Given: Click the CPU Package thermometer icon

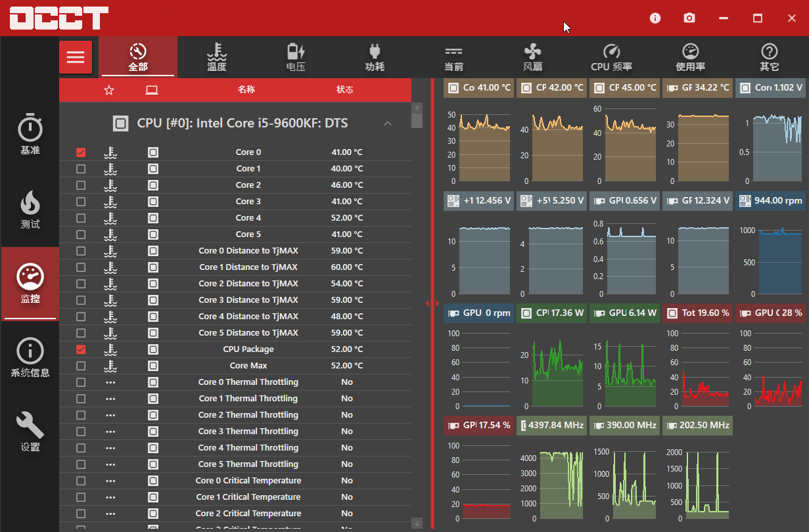Looking at the screenshot, I should click(110, 349).
